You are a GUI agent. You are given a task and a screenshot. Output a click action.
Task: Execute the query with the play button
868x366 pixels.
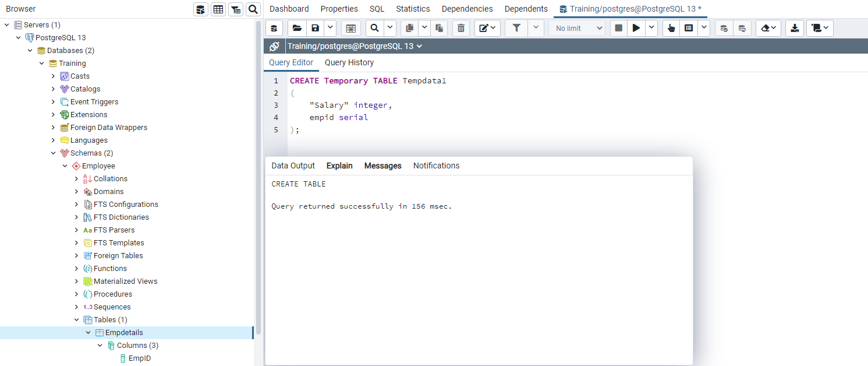636,28
